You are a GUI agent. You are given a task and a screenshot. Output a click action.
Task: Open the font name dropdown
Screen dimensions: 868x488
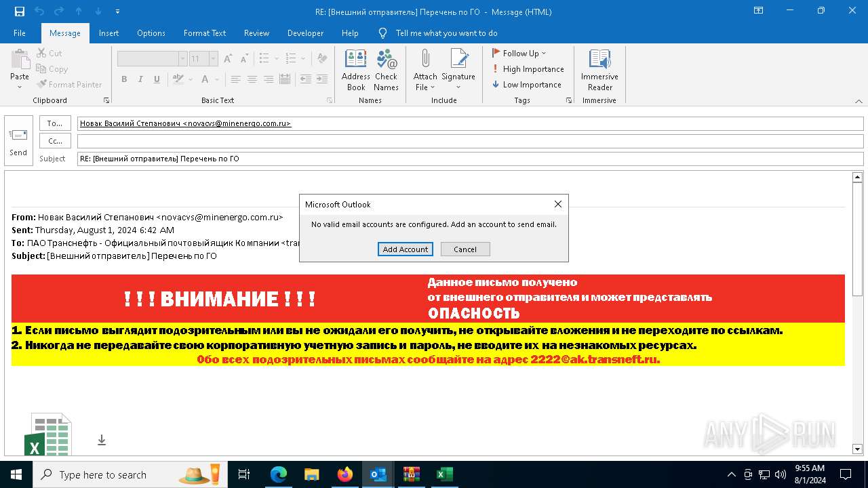(x=182, y=59)
